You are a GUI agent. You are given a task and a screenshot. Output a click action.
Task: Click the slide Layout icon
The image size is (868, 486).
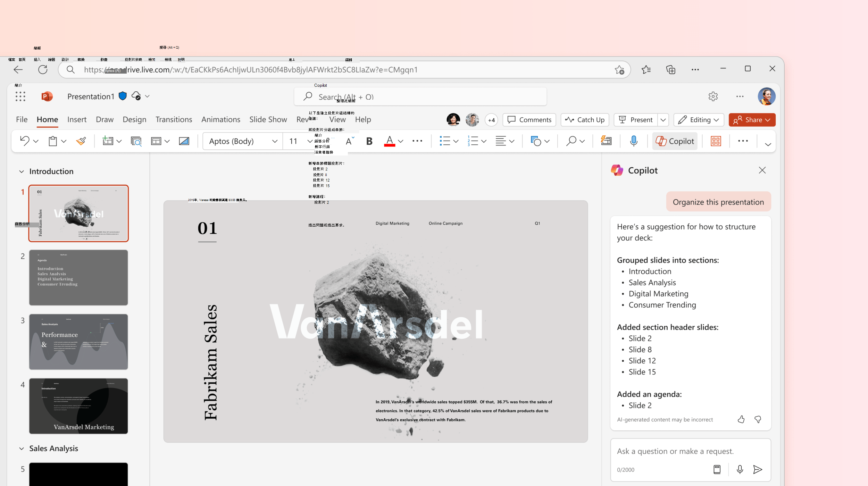click(156, 141)
